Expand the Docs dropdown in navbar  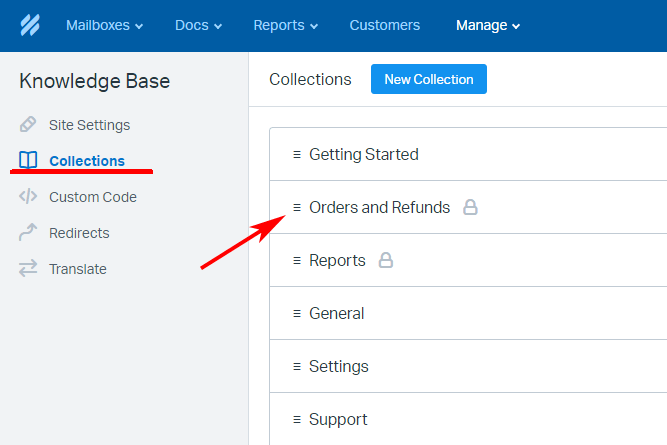point(198,25)
